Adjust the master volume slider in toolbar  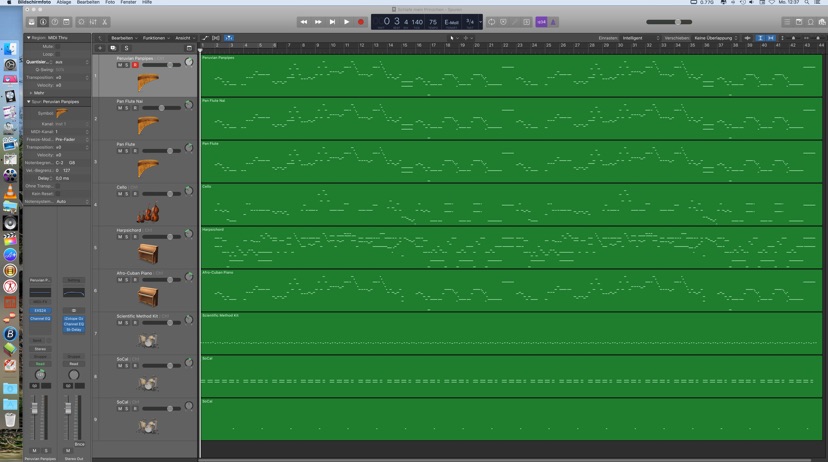pos(669,22)
